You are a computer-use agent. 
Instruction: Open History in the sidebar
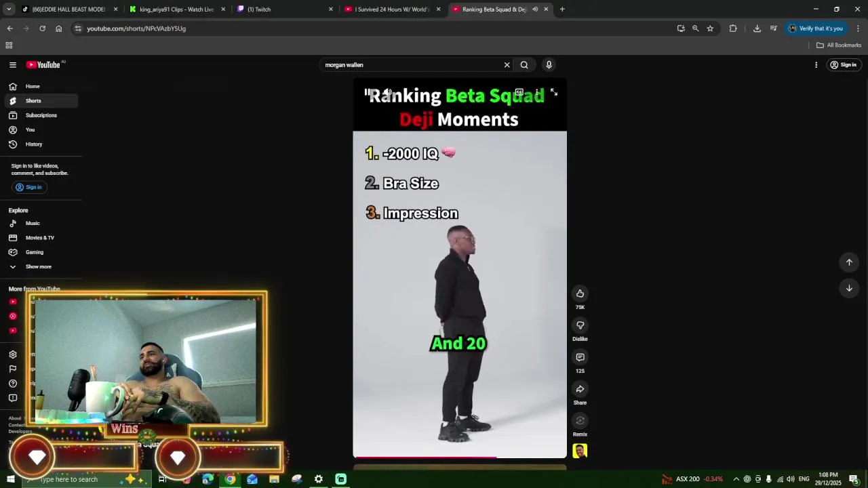41,144
